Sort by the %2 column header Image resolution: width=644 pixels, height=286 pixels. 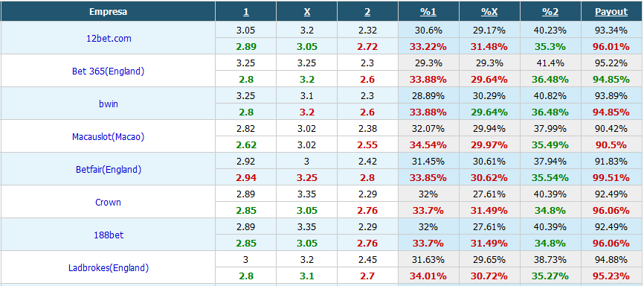550,12
